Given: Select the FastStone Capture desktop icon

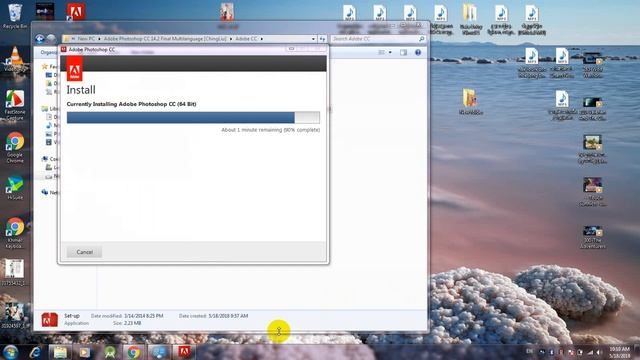Looking at the screenshot, I should coord(15,105).
